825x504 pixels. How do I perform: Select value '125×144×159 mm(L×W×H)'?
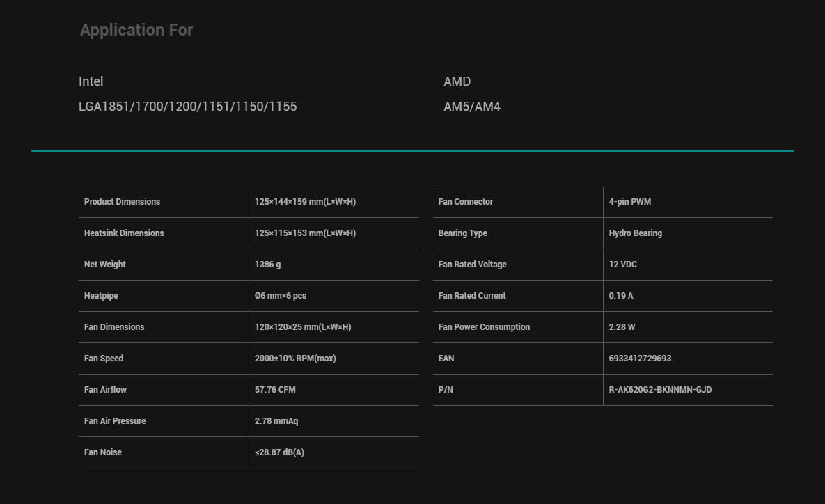[x=305, y=201]
